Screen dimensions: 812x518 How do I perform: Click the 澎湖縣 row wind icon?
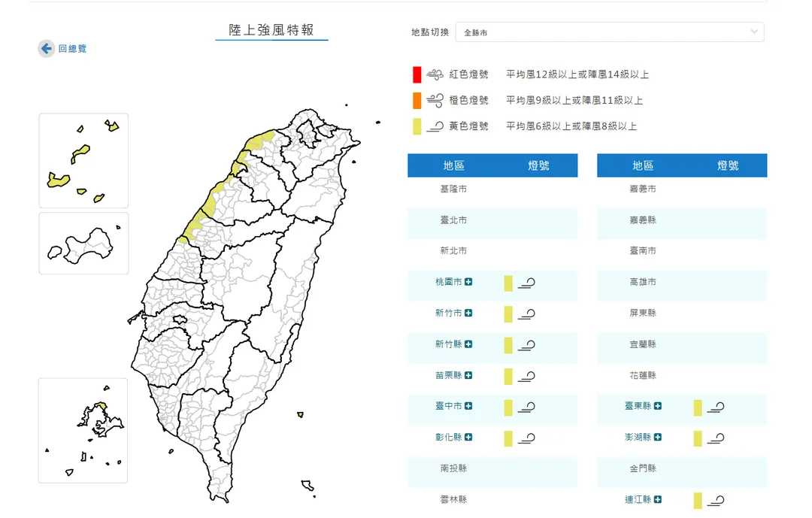pos(717,439)
